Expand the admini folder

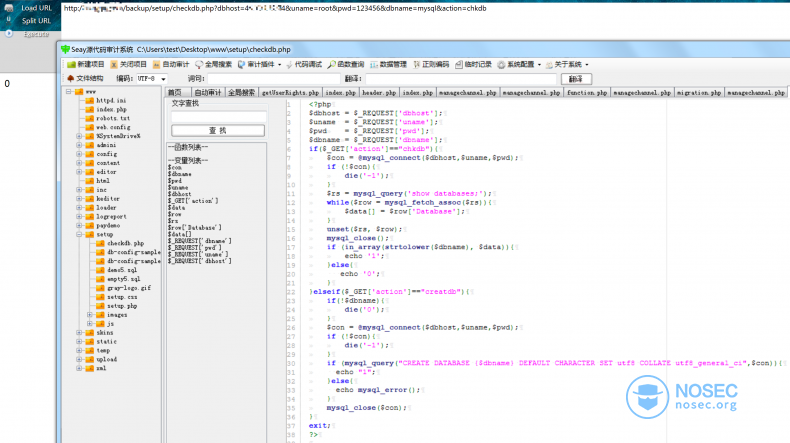(x=79, y=145)
